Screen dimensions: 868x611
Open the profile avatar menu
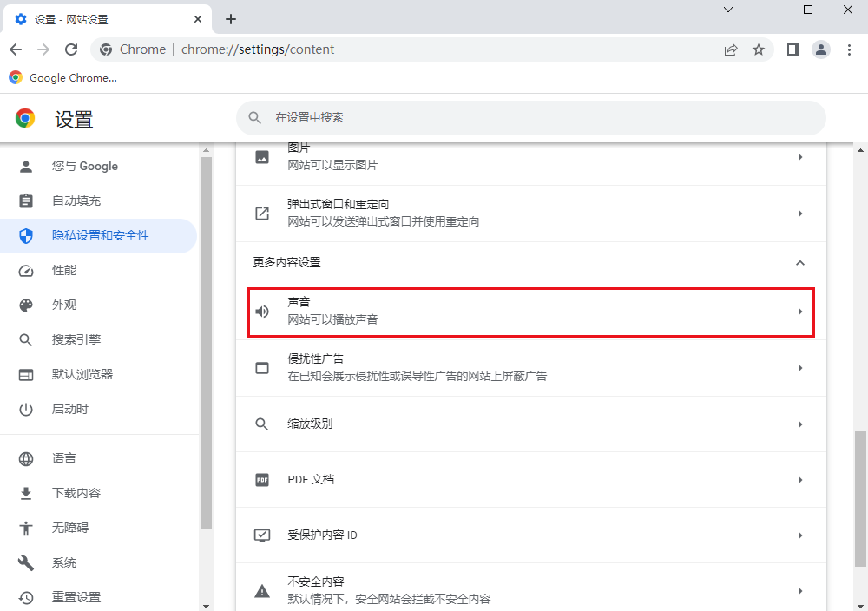pos(821,49)
